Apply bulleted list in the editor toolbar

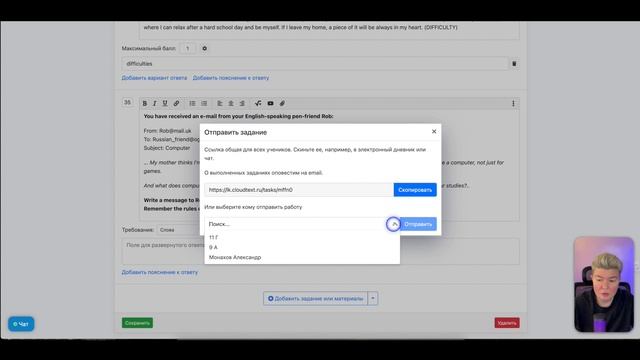point(192,104)
